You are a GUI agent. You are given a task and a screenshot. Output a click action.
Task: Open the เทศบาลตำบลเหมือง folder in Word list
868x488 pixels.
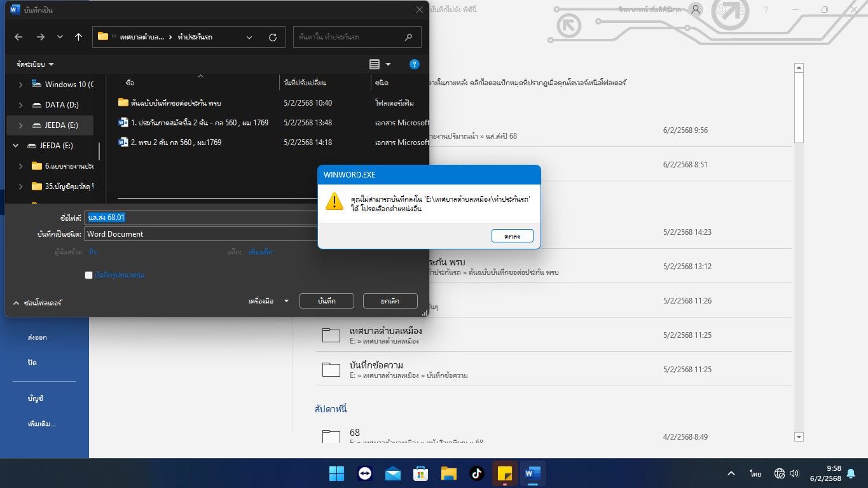[x=554, y=335]
